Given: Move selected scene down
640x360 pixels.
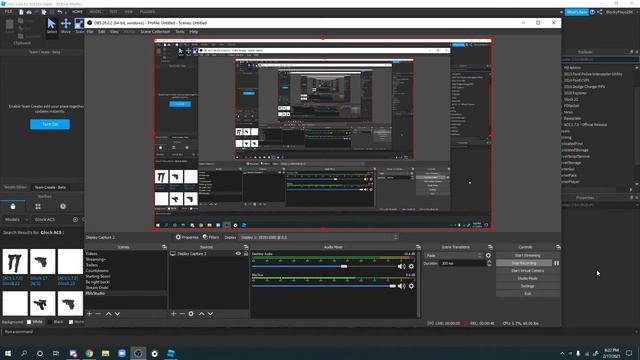Looking at the screenshot, I should (x=117, y=313).
